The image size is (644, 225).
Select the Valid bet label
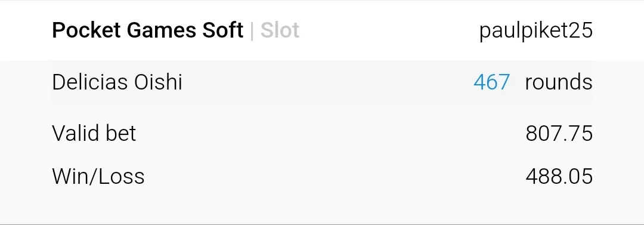tap(94, 133)
